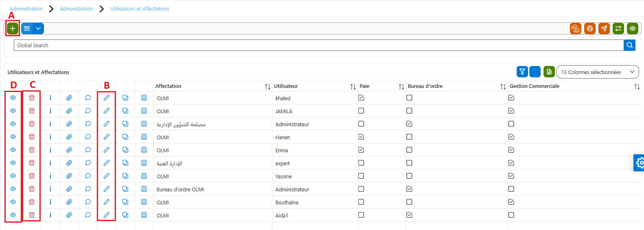Uncheck Bureau d'ordre for Aida1
644x230 pixels.
point(409,215)
